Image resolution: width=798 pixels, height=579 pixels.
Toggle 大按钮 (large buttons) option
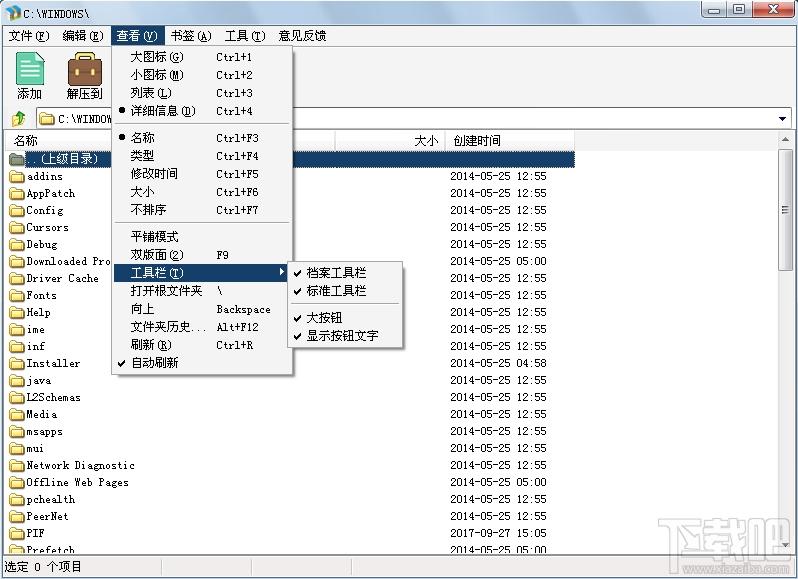click(x=345, y=318)
